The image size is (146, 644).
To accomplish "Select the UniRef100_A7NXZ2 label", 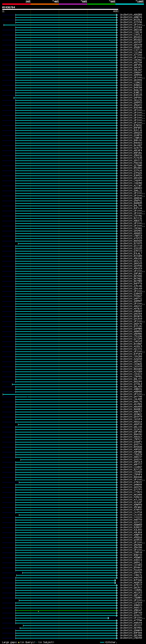I will click(x=131, y=482).
